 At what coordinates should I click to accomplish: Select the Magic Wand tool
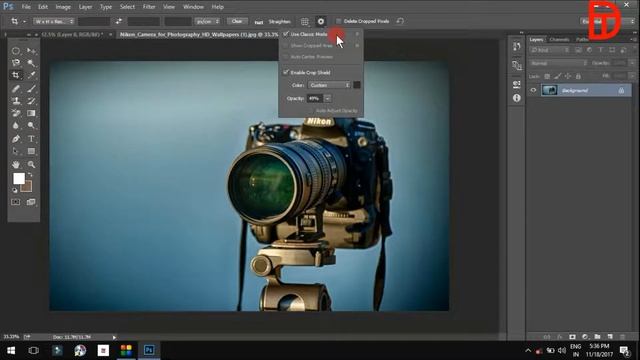(x=31, y=63)
